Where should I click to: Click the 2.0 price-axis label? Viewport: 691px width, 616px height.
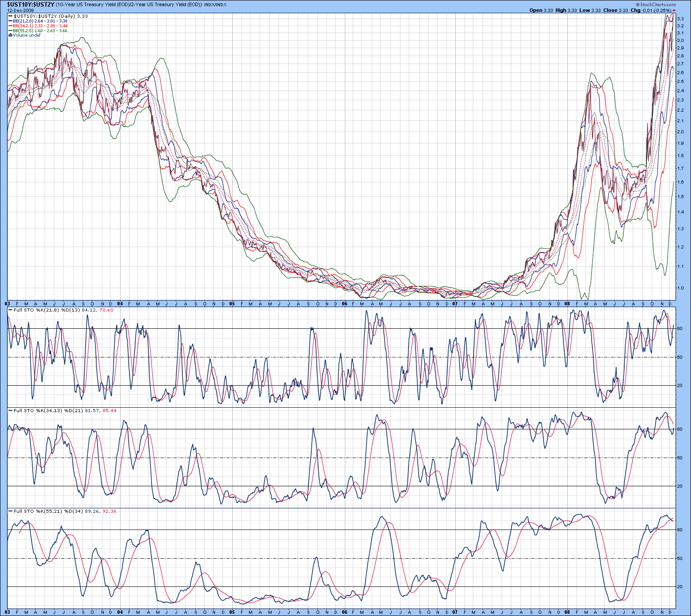[680, 131]
